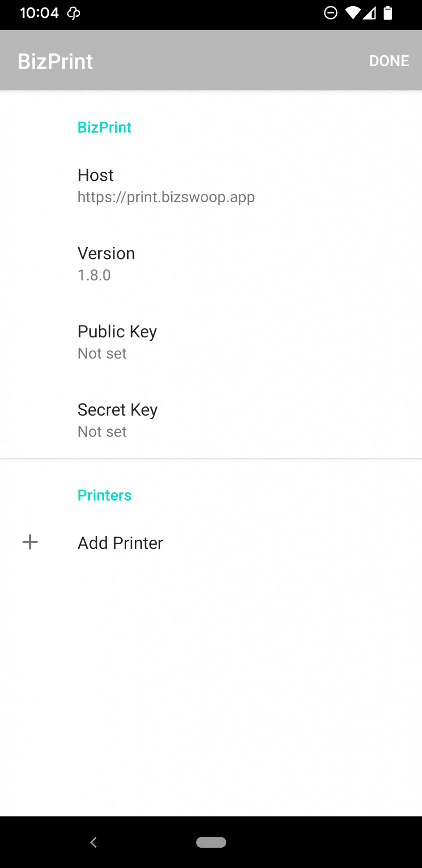Tap the BizPrint title in the app bar
The height and width of the screenshot is (868, 422).
coord(55,61)
